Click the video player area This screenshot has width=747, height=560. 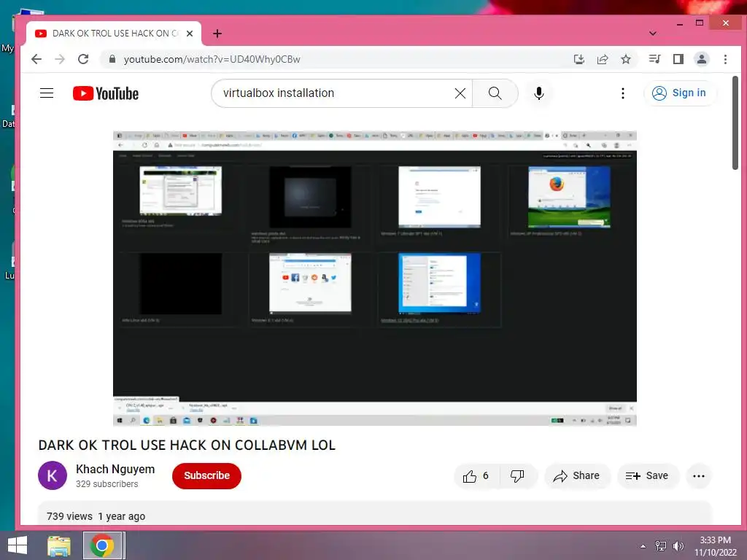tap(374, 278)
